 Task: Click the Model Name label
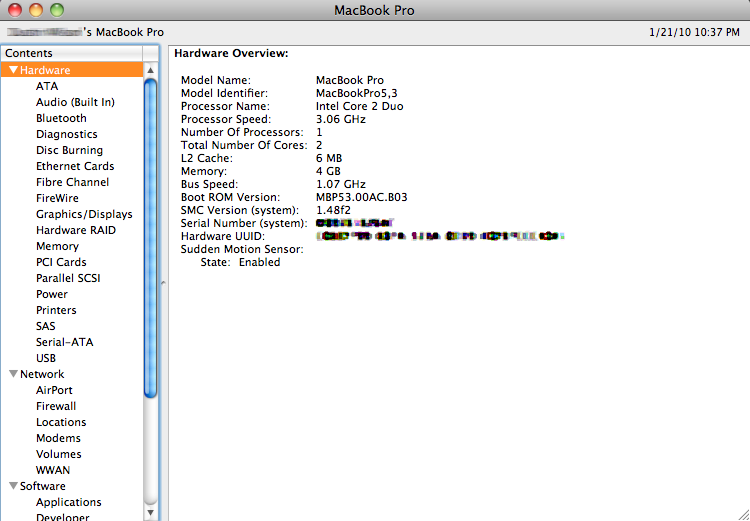(216, 80)
